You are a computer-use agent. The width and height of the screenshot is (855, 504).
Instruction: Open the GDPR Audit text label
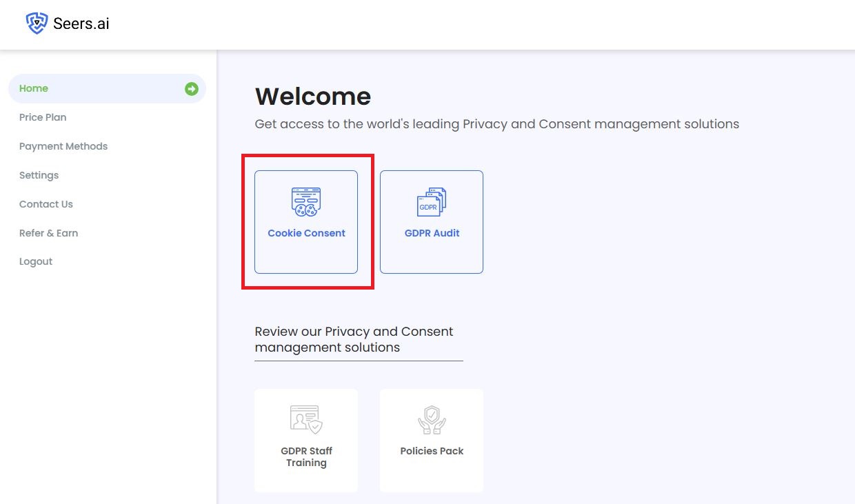[x=432, y=233]
